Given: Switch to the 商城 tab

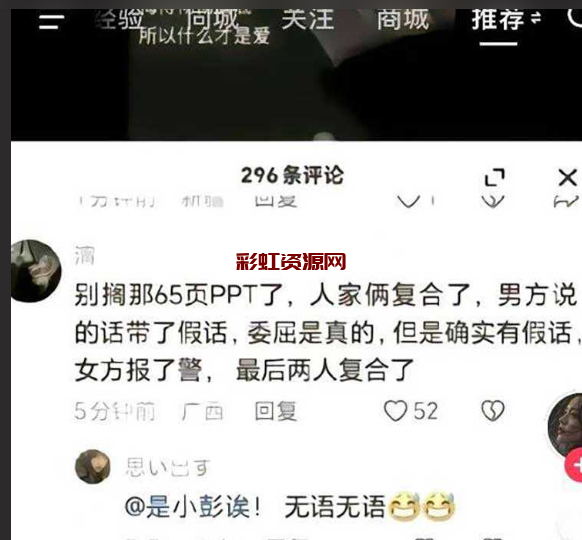Looking at the screenshot, I should [x=403, y=19].
